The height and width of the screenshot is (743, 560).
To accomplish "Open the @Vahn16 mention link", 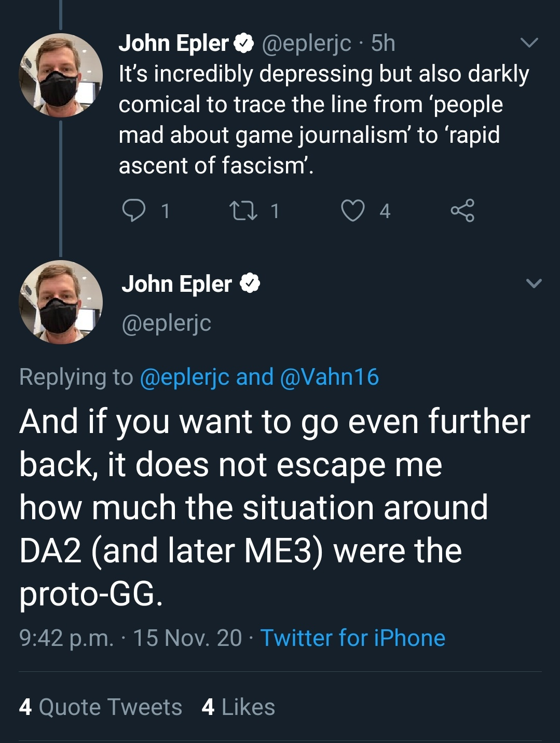I will [x=330, y=377].
